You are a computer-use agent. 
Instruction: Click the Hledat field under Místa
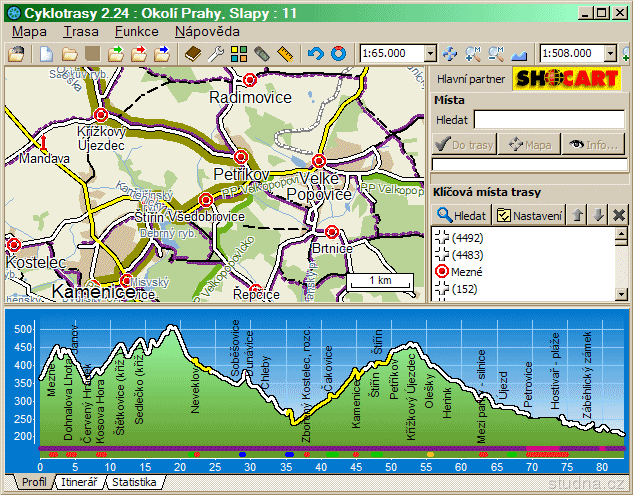(x=550, y=119)
